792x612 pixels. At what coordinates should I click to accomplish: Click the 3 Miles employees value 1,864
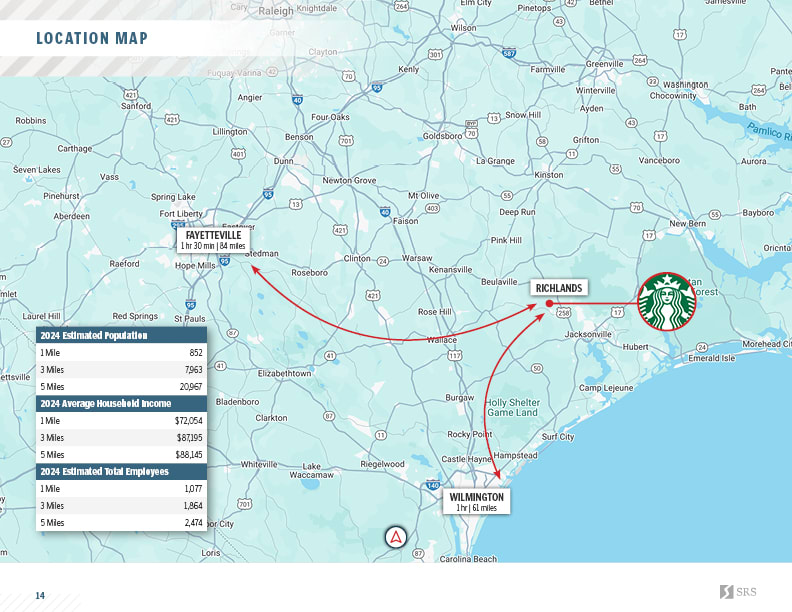click(193, 505)
